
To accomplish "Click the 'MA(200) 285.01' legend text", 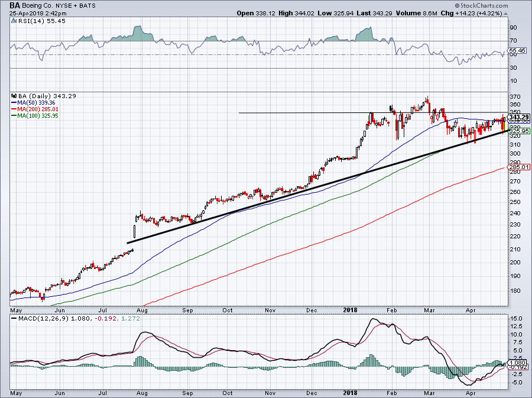I will point(38,109).
